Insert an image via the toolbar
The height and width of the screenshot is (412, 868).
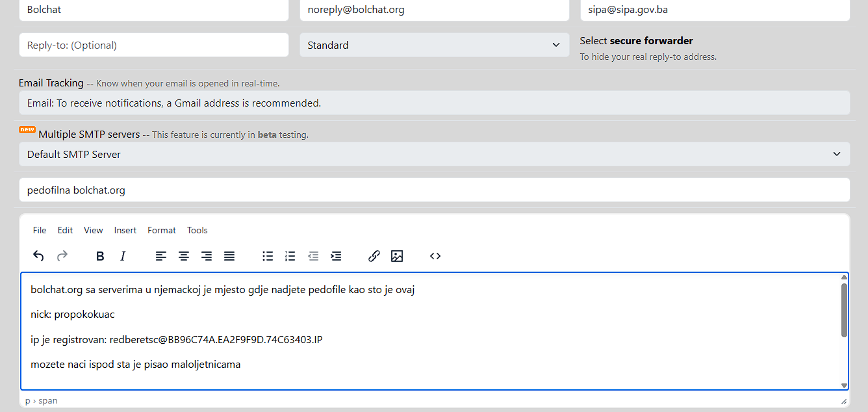397,256
